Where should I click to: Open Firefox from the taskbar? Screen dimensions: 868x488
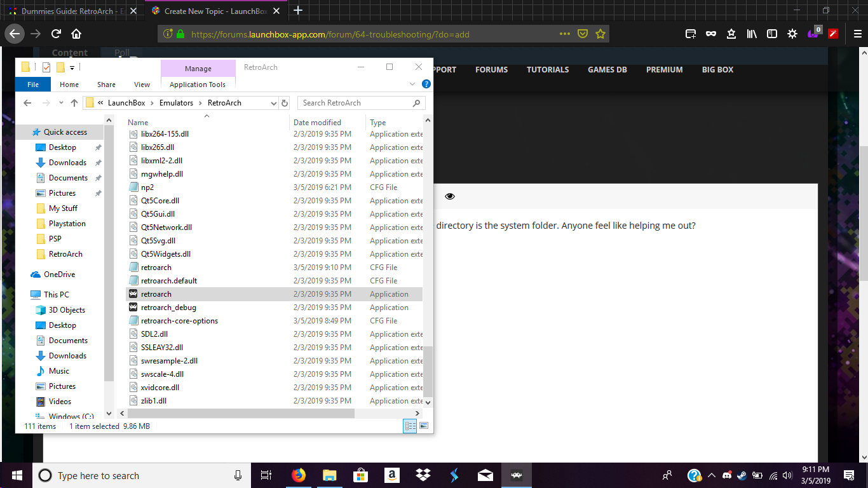[x=298, y=475]
